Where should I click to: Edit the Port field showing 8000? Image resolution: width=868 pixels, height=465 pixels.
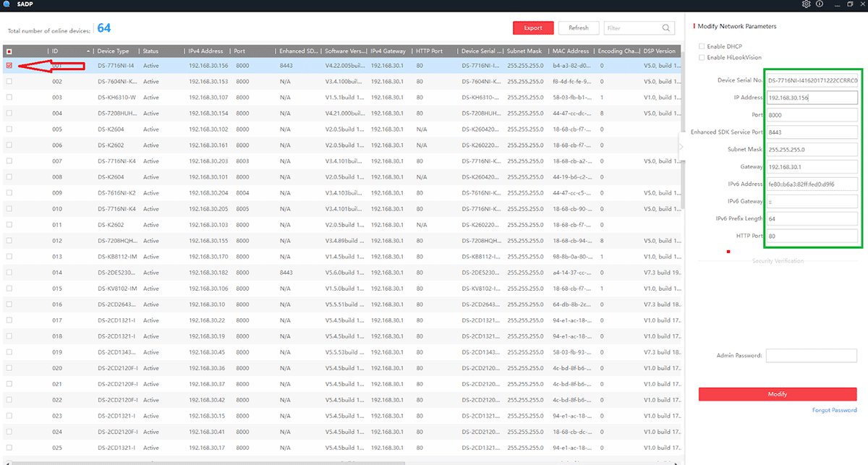(x=812, y=115)
